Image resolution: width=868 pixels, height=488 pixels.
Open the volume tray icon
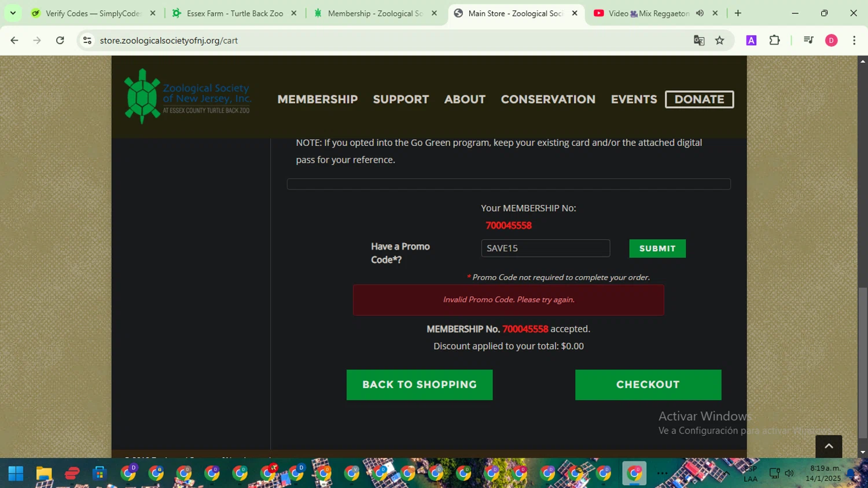789,474
